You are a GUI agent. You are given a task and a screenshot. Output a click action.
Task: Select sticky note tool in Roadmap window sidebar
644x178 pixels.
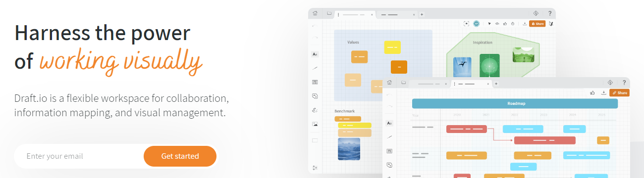pyautogui.click(x=390, y=165)
